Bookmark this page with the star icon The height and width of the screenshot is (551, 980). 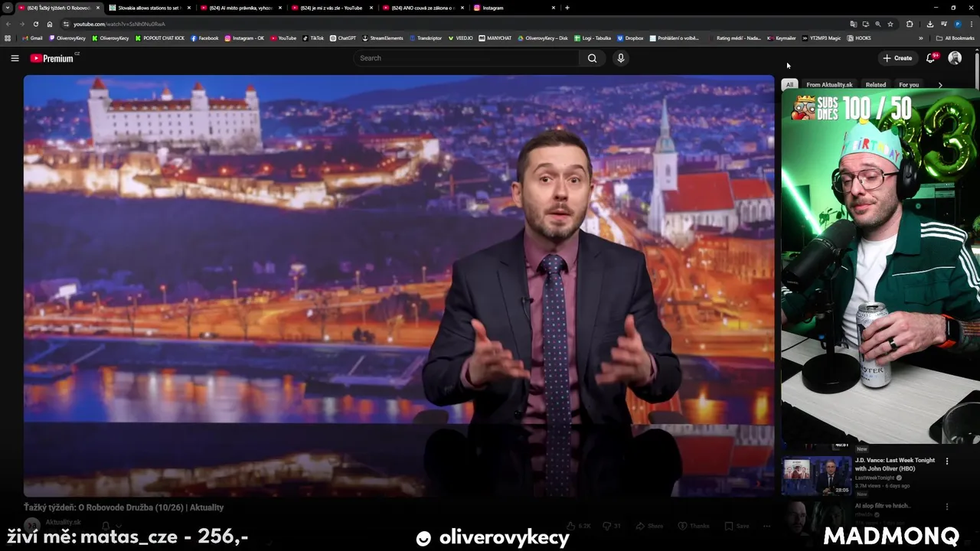[890, 24]
